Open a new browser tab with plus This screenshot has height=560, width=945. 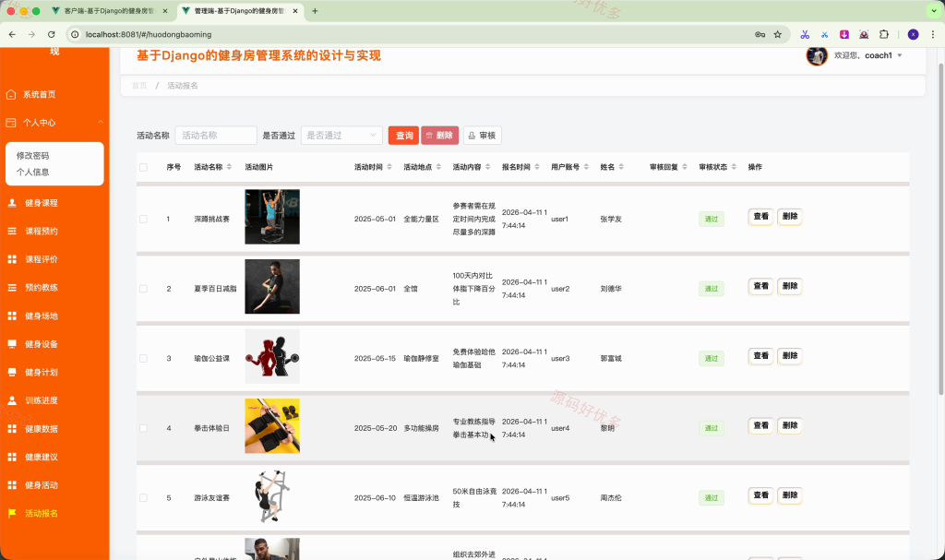(x=315, y=11)
